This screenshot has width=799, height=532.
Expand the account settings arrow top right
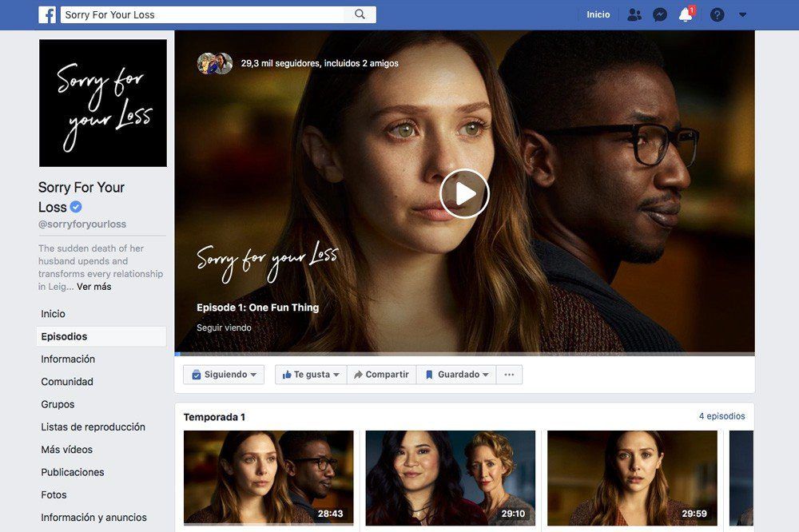tap(741, 14)
